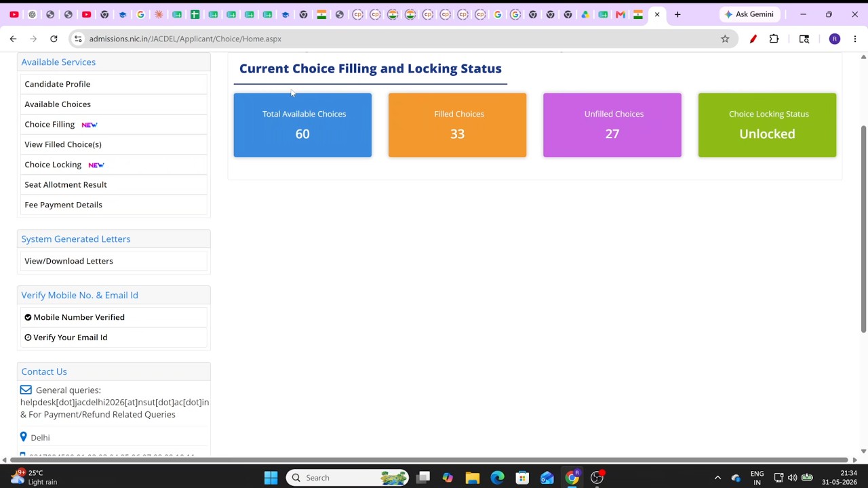Switch to the green plus icon tab
Viewport: 868px width, 488px height.
(195, 14)
